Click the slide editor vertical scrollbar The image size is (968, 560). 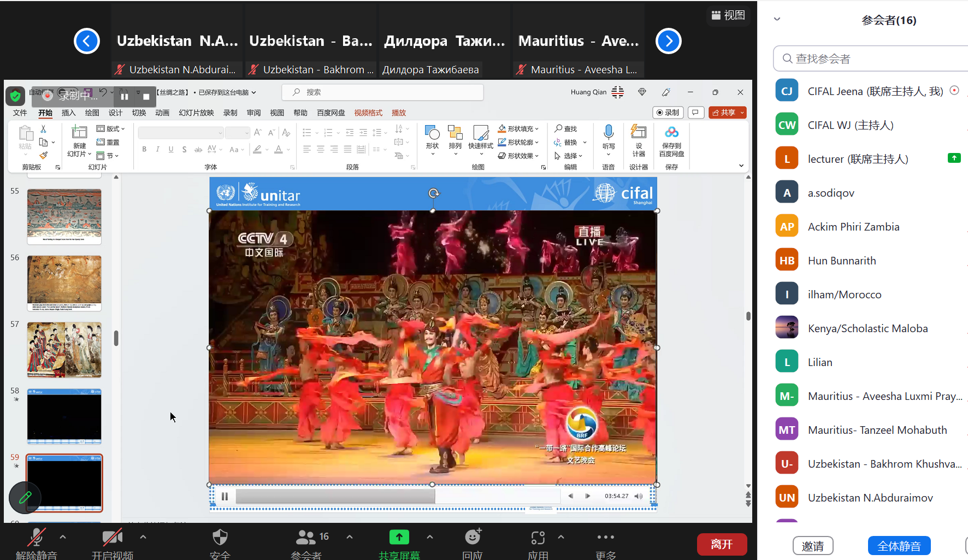pos(748,316)
